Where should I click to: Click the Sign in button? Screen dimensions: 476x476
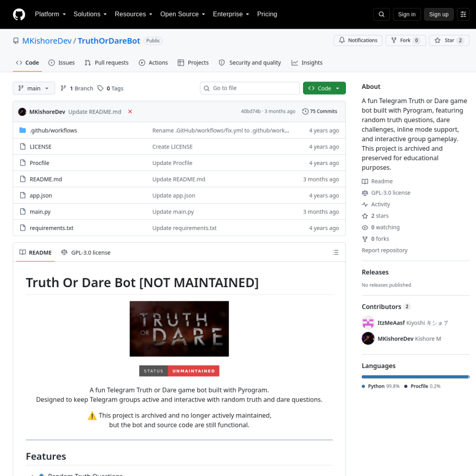(x=407, y=14)
